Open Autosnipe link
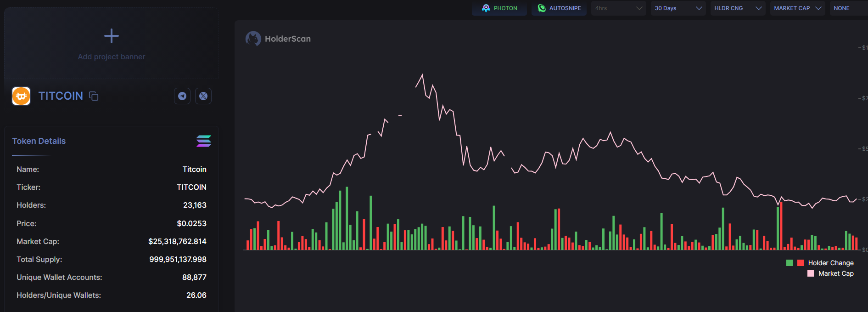The height and width of the screenshot is (312, 868). point(559,8)
